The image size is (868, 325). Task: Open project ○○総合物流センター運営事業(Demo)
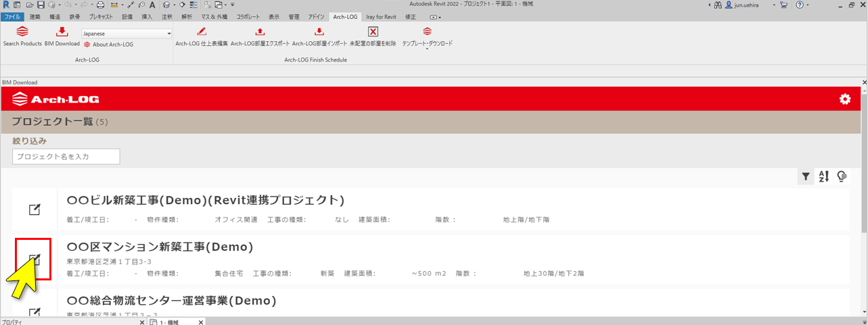point(171,301)
